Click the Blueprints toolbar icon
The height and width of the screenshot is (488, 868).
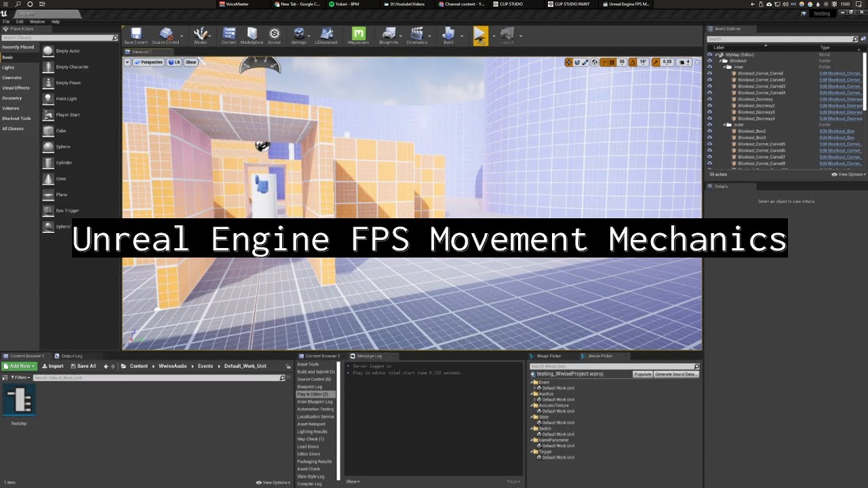tap(389, 35)
